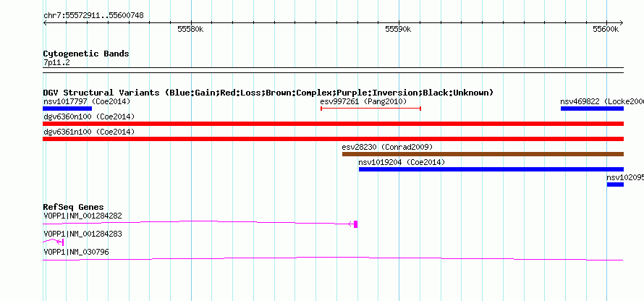This screenshot has width=644, height=301.
Task: Open the esv997261 (Pang2010) variant label
Action: pyautogui.click(x=363, y=101)
